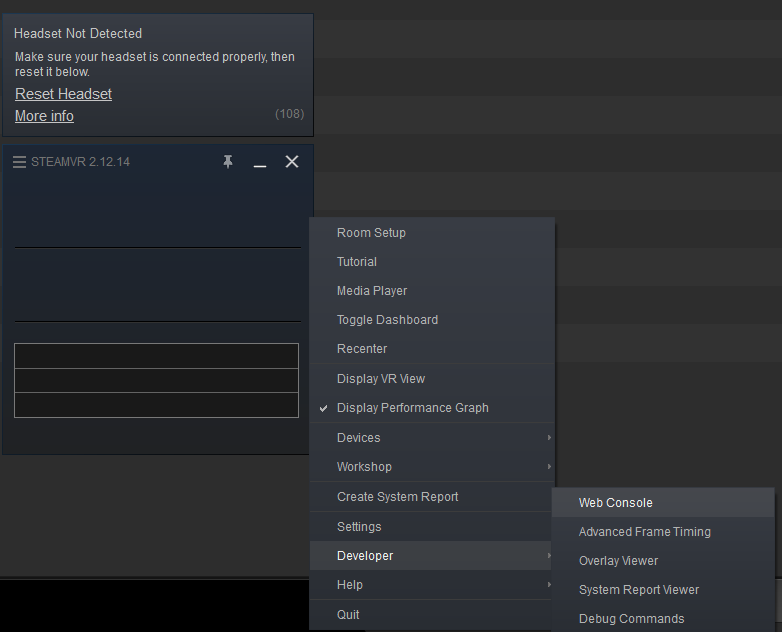Select Room Setup from the menu
Image resolution: width=782 pixels, height=632 pixels.
[432, 233]
